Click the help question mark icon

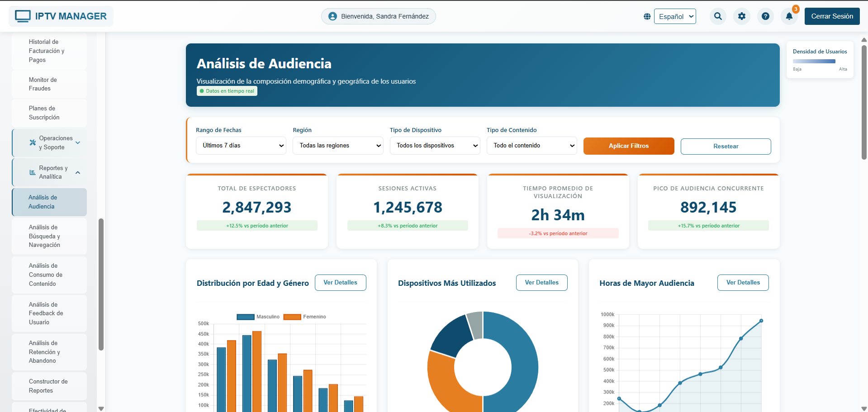pyautogui.click(x=766, y=16)
